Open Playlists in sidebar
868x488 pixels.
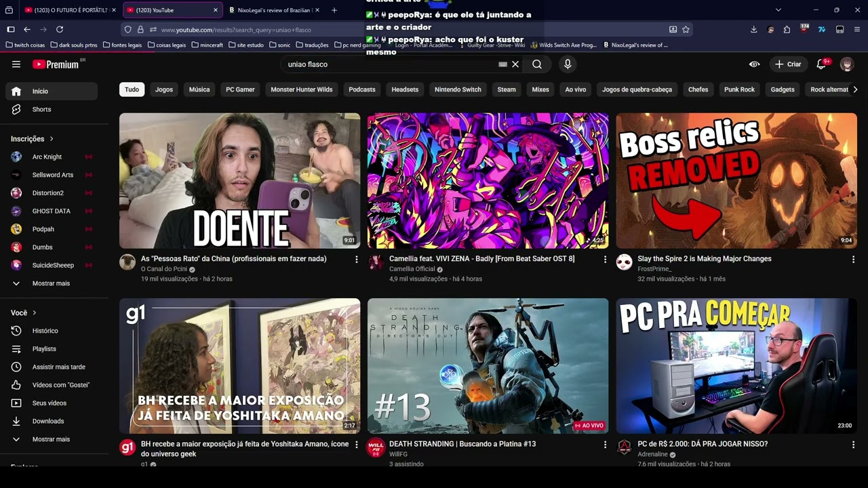[52, 349]
